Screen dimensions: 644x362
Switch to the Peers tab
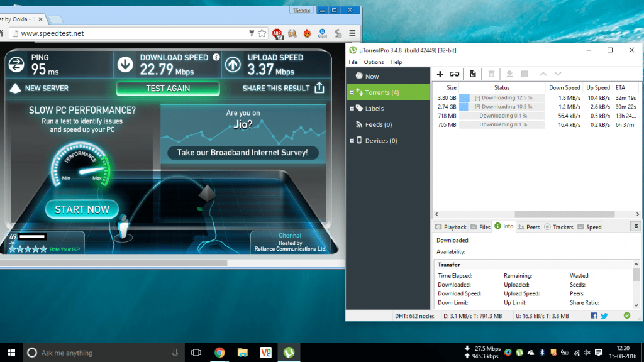pyautogui.click(x=528, y=227)
